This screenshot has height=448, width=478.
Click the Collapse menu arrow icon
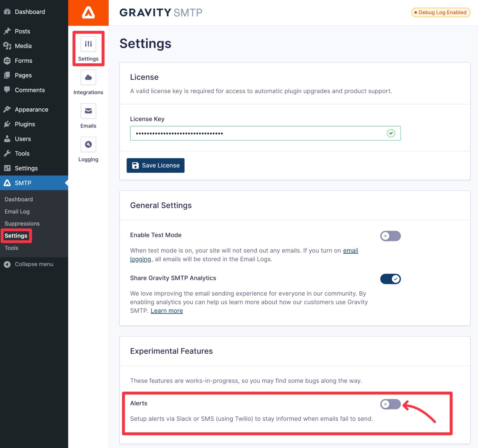pyautogui.click(x=7, y=264)
